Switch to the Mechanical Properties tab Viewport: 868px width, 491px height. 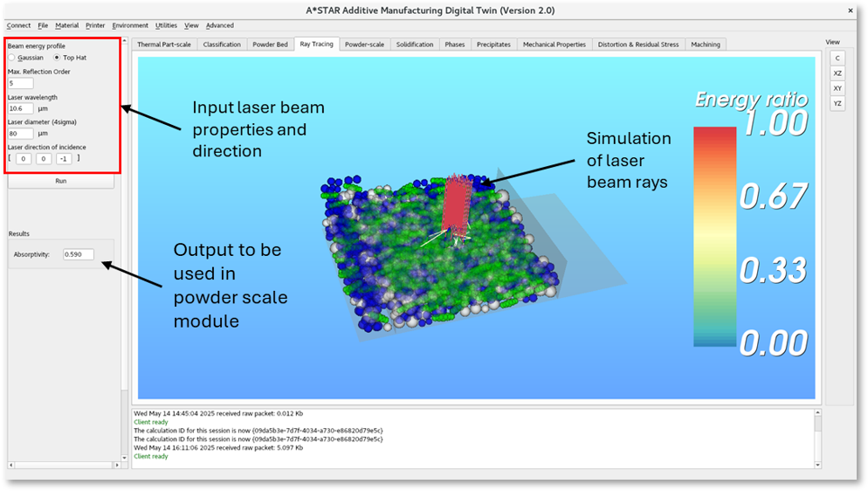555,45
